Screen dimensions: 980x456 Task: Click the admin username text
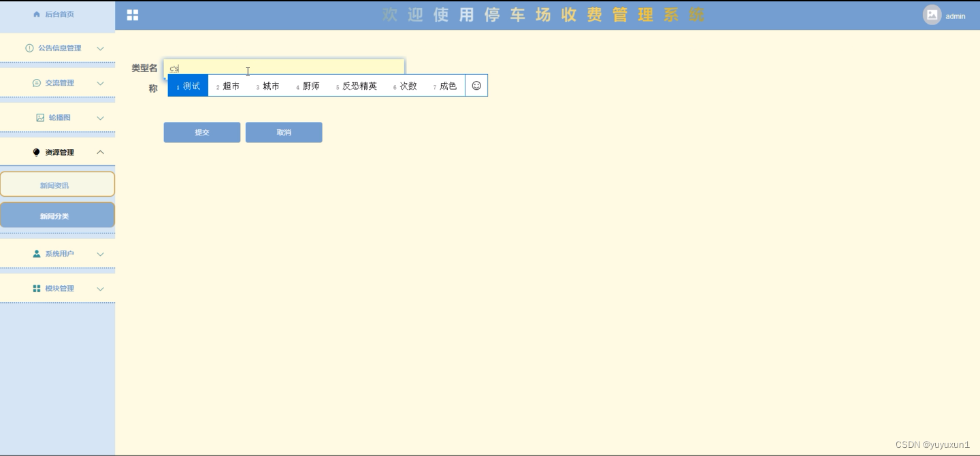click(955, 16)
